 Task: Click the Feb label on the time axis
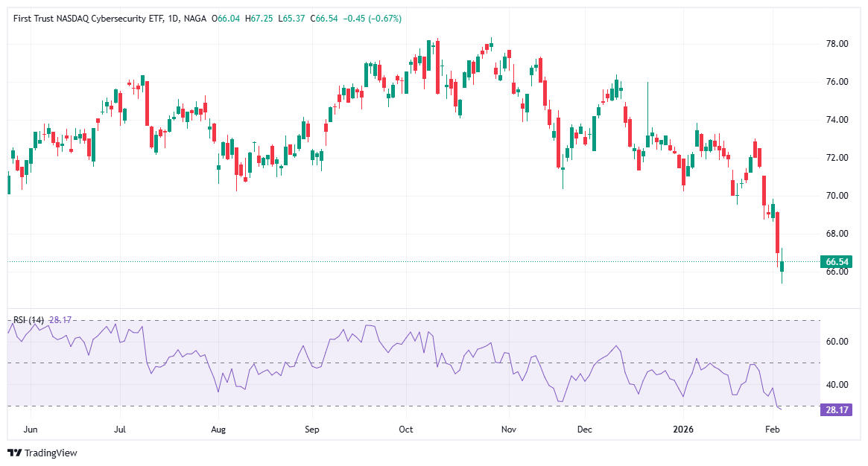coord(772,430)
